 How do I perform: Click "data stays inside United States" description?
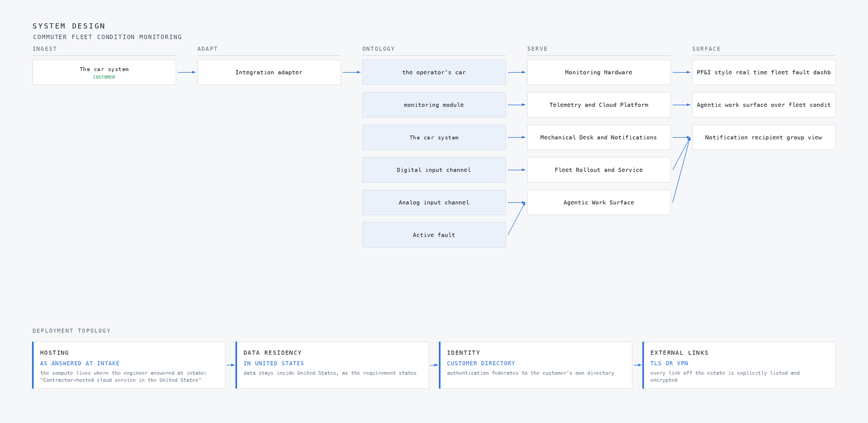pos(330,373)
